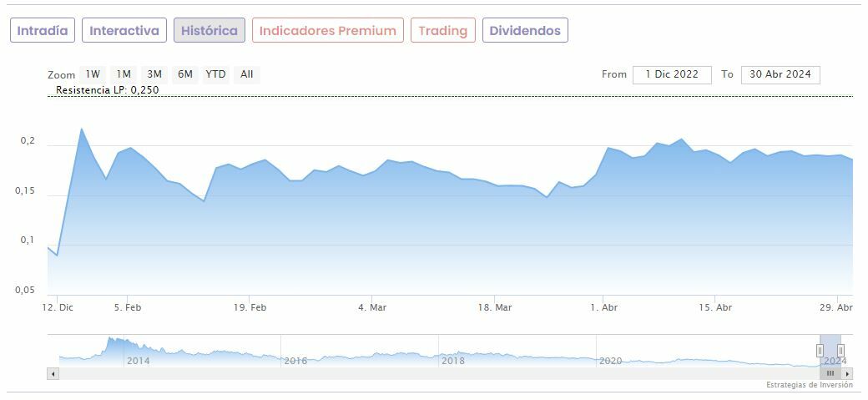
Task: View the Dividendos tab
Action: click(525, 31)
